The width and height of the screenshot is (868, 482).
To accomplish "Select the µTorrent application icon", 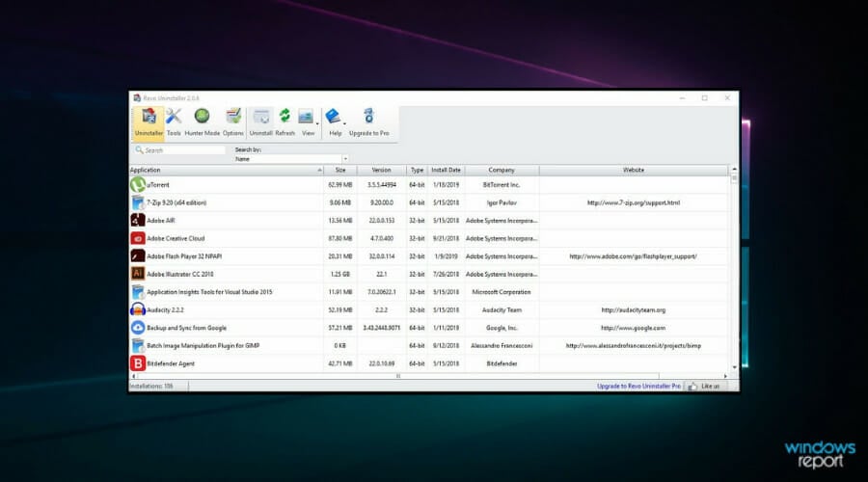I will 138,184.
